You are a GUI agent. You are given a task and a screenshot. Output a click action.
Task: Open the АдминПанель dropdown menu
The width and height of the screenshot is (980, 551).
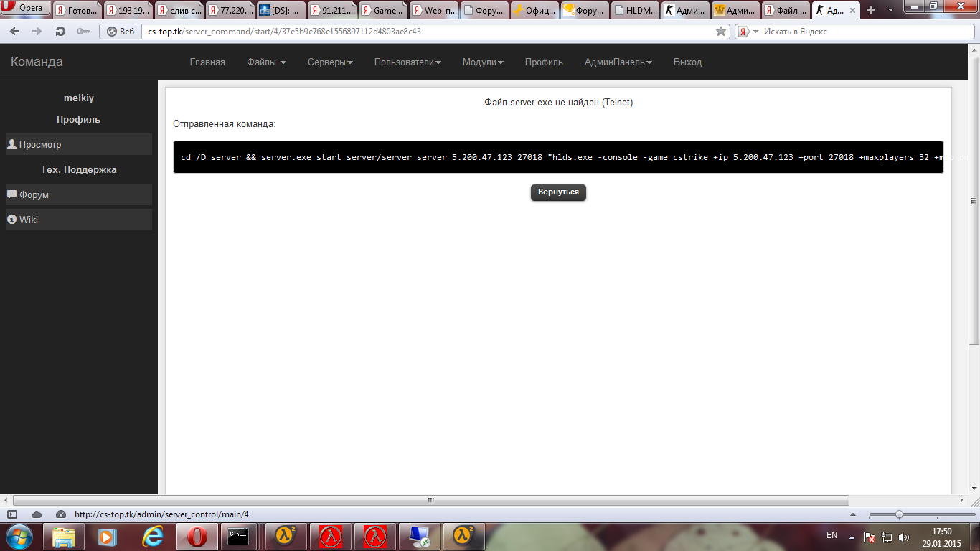618,62
